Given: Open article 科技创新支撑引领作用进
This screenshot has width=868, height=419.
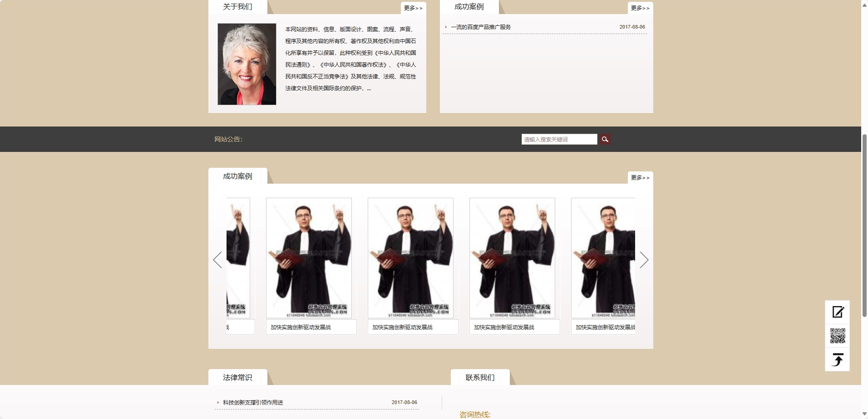Looking at the screenshot, I should pyautogui.click(x=253, y=403).
